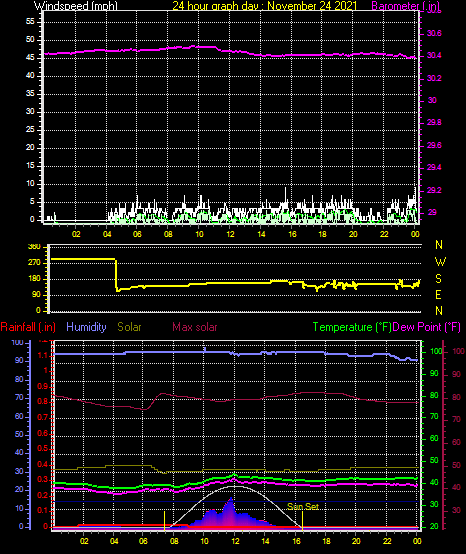
Task: Click the Windspeed (mph) axis title
Action: point(76,6)
